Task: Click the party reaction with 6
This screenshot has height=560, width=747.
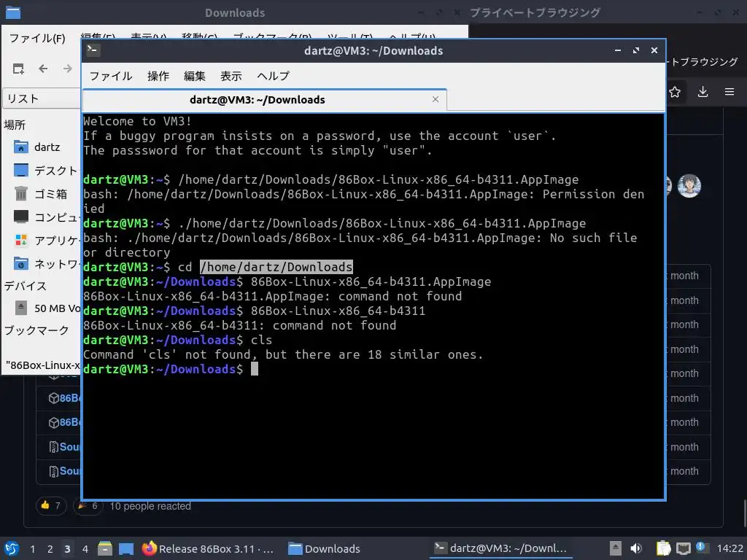Action: pos(88,506)
